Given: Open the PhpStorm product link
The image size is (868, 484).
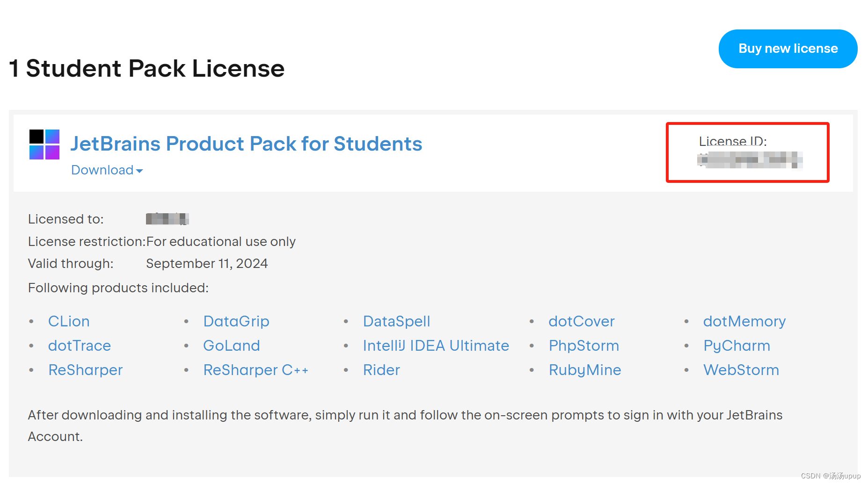Looking at the screenshot, I should (x=584, y=346).
